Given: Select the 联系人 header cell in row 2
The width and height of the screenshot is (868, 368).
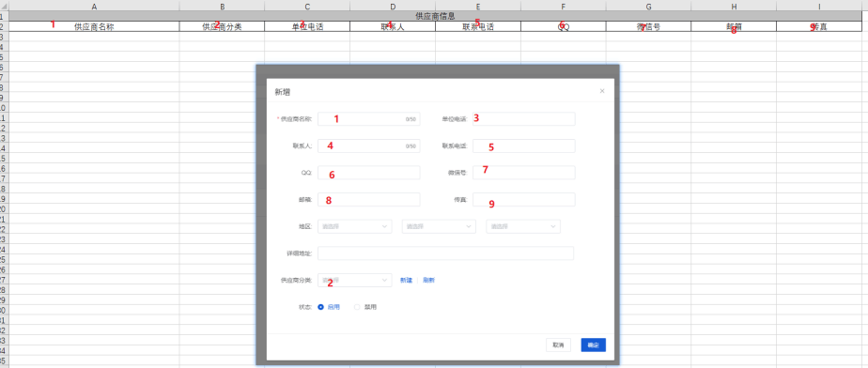Looking at the screenshot, I should [x=393, y=26].
